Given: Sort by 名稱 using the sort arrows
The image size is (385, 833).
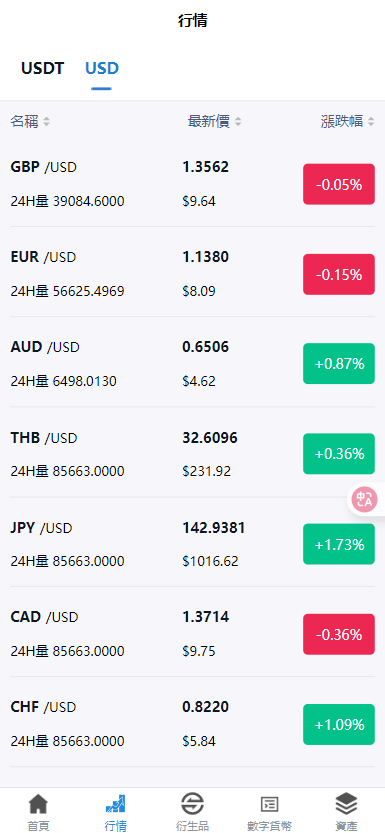Looking at the screenshot, I should 47,122.
